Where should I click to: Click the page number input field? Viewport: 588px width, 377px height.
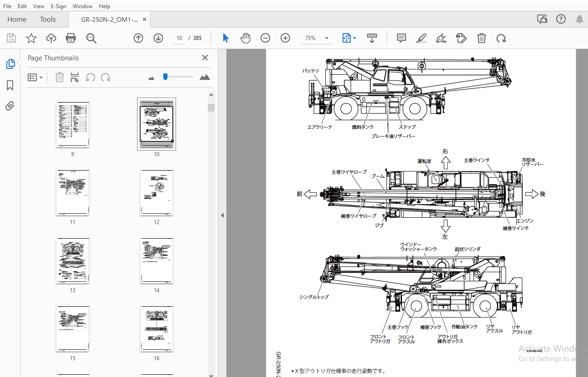(179, 38)
